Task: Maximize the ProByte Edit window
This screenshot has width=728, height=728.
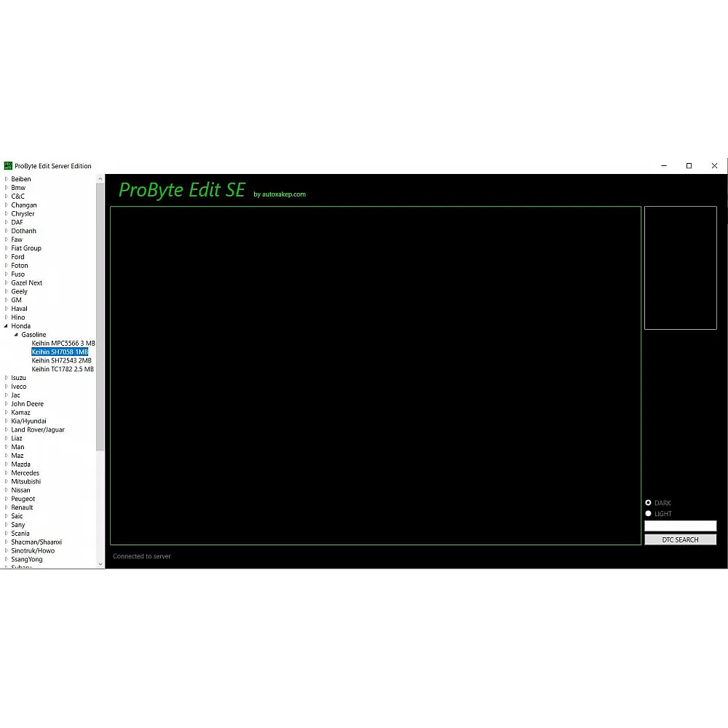Action: [x=689, y=166]
